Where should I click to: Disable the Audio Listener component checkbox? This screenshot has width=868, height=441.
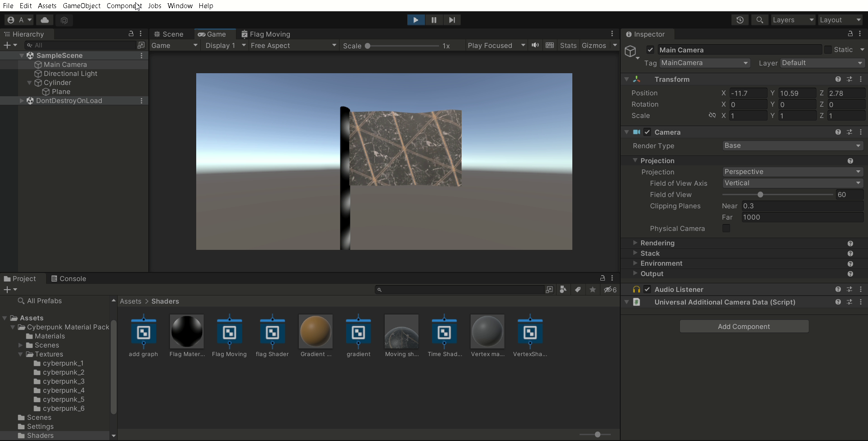click(x=647, y=289)
